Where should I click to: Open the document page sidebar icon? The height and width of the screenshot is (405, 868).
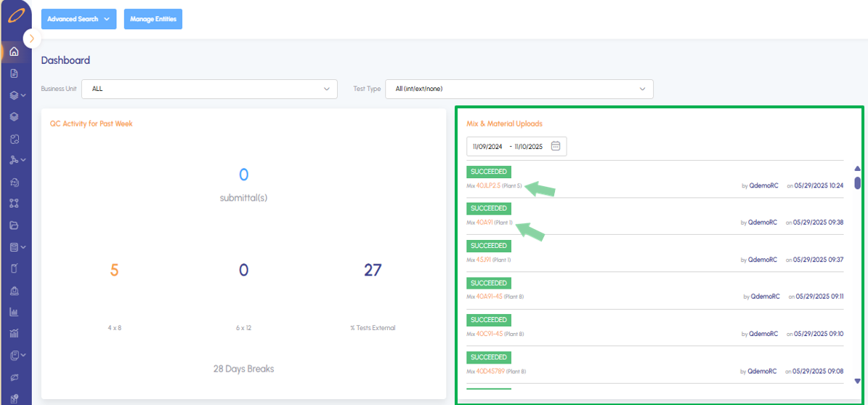tap(15, 73)
